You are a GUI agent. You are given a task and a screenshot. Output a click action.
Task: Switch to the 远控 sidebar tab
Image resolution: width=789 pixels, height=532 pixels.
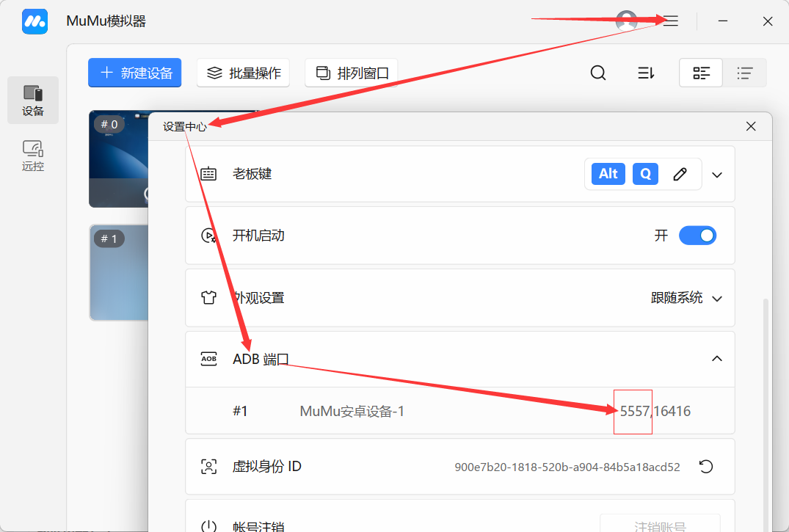tap(33, 156)
